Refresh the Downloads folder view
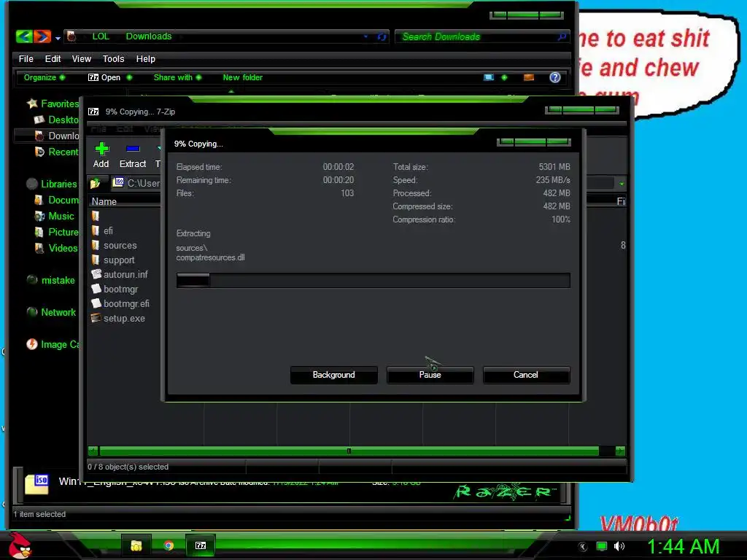The image size is (747, 560). click(382, 36)
